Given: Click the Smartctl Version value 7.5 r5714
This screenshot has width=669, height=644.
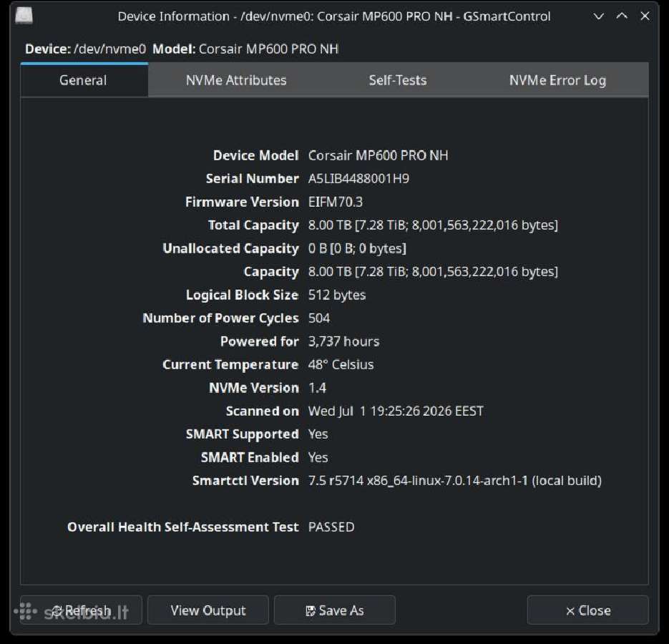Looking at the screenshot, I should 455,481.
